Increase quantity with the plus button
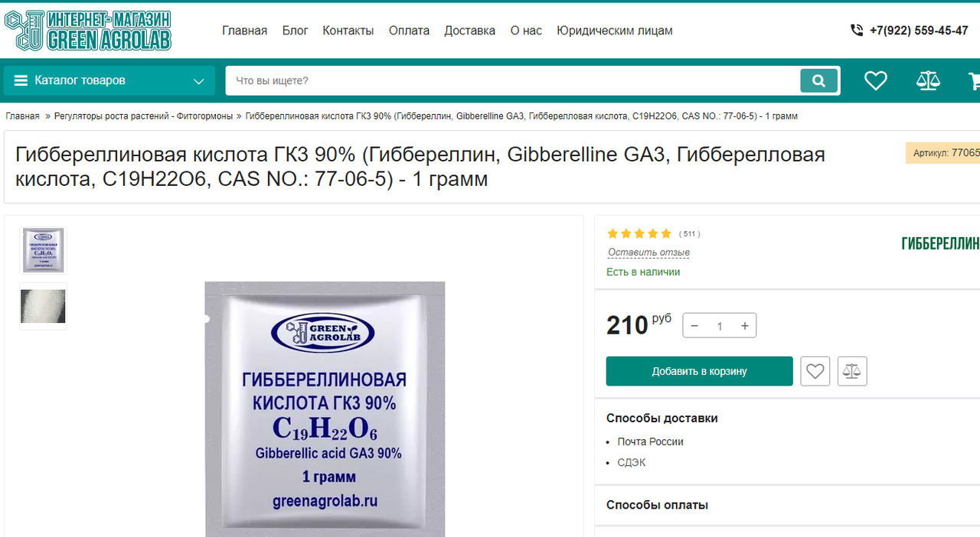This screenshot has width=980, height=537. pyautogui.click(x=744, y=326)
